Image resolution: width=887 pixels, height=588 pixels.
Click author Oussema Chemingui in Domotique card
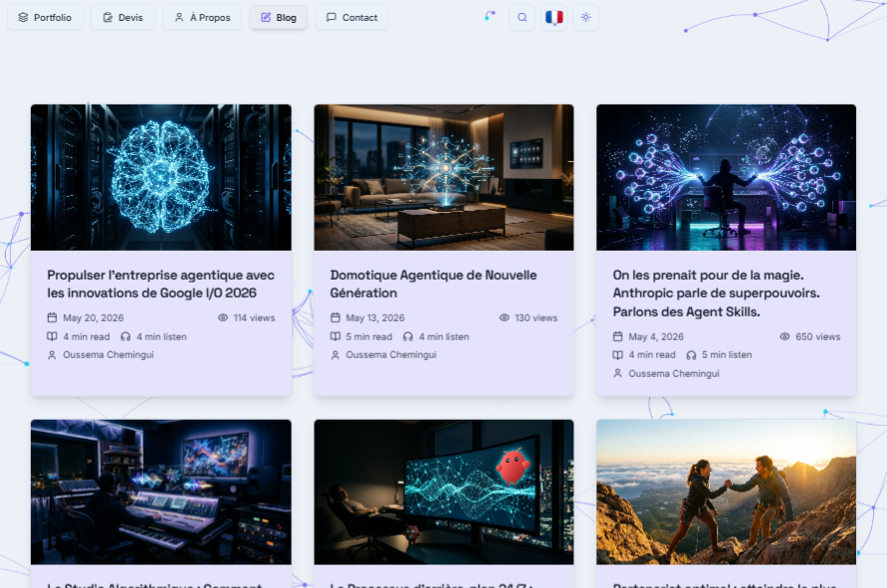tap(391, 355)
